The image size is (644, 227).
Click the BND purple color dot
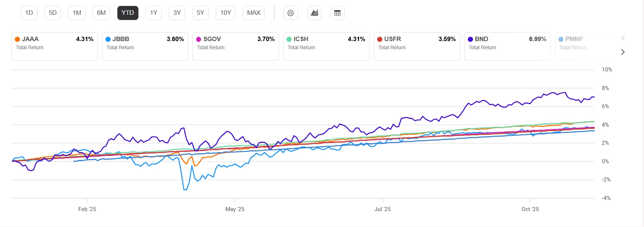tap(470, 39)
